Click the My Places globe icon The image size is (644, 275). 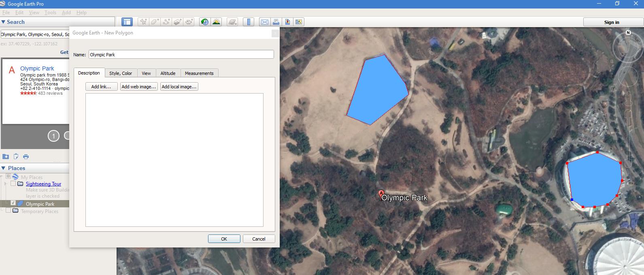coord(15,177)
